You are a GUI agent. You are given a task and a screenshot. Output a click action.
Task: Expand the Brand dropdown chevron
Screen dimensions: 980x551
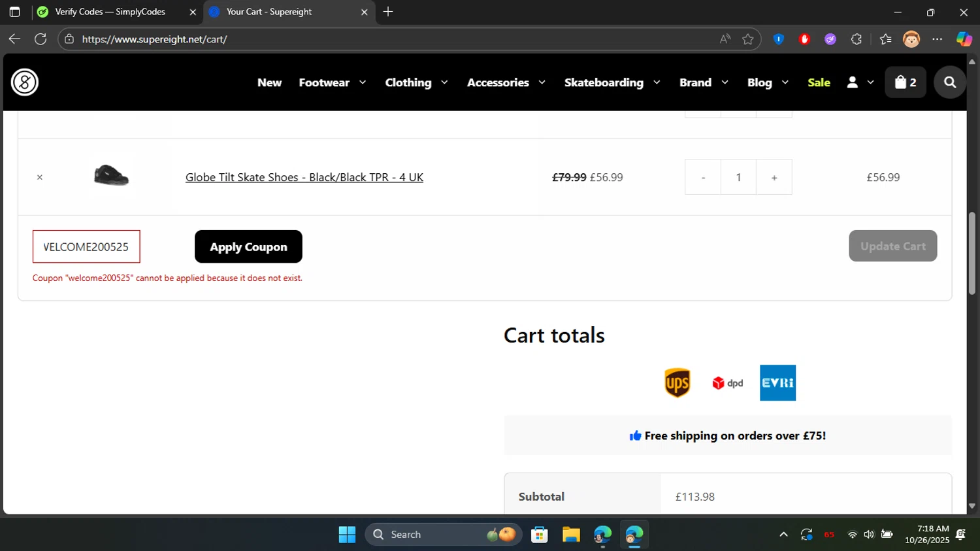click(725, 82)
